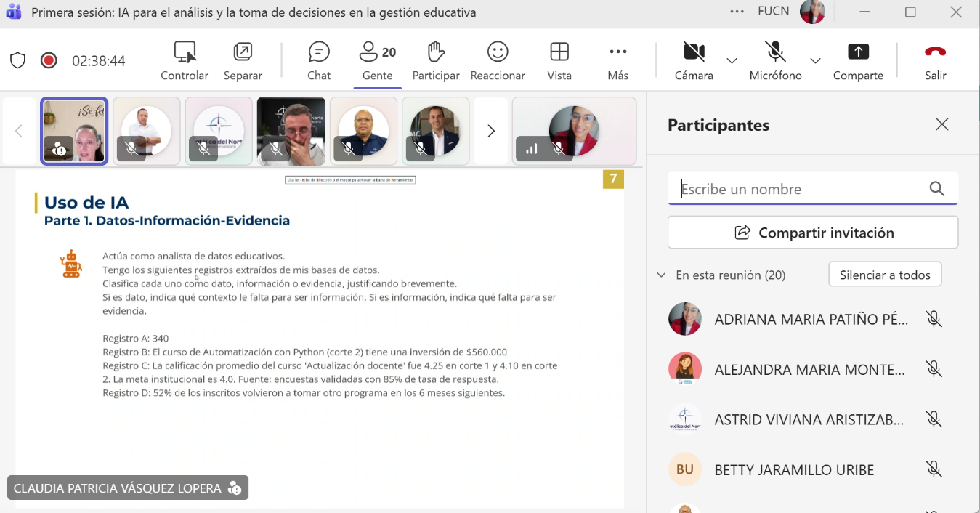Image resolution: width=980 pixels, height=513 pixels.
Task: Click the Teams app logo
Action: (13, 12)
